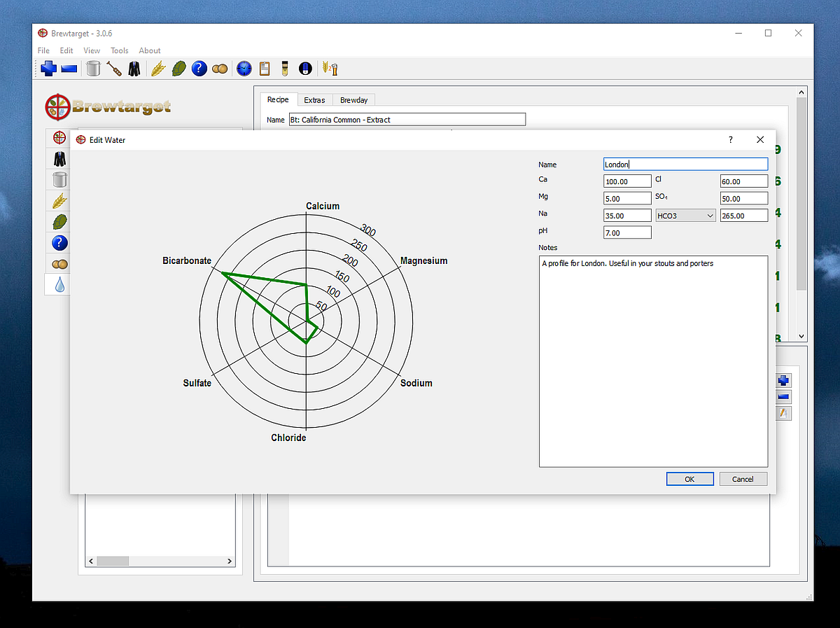Image resolution: width=840 pixels, height=628 pixels.
Task: Click the recipe panel vertical scrollbar thumb
Action: pyautogui.click(x=801, y=194)
